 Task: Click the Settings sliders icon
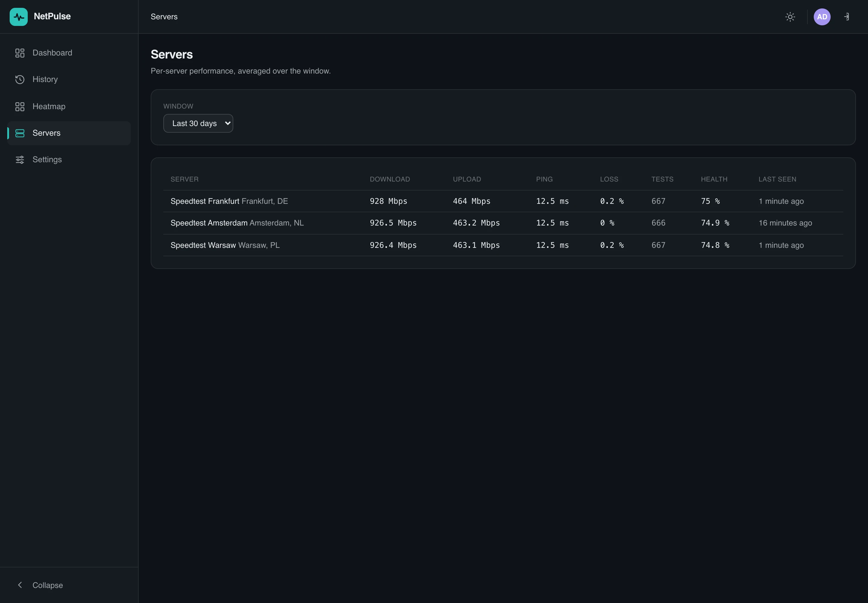pos(20,159)
